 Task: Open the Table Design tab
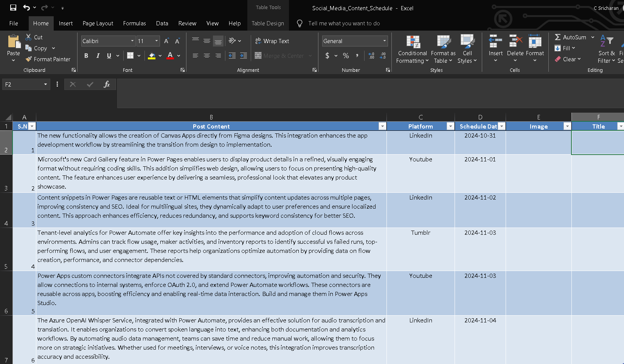[x=268, y=23]
